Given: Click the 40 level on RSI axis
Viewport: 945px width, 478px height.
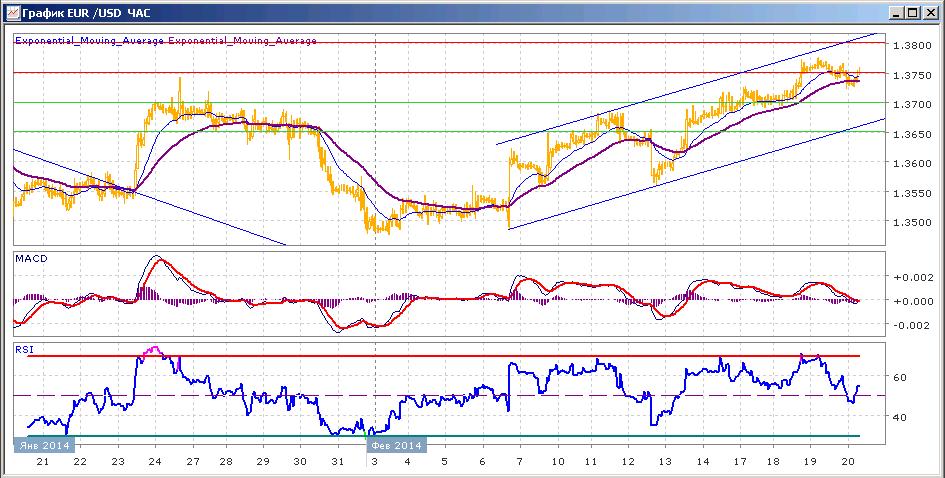Looking at the screenshot, I should coord(902,417).
